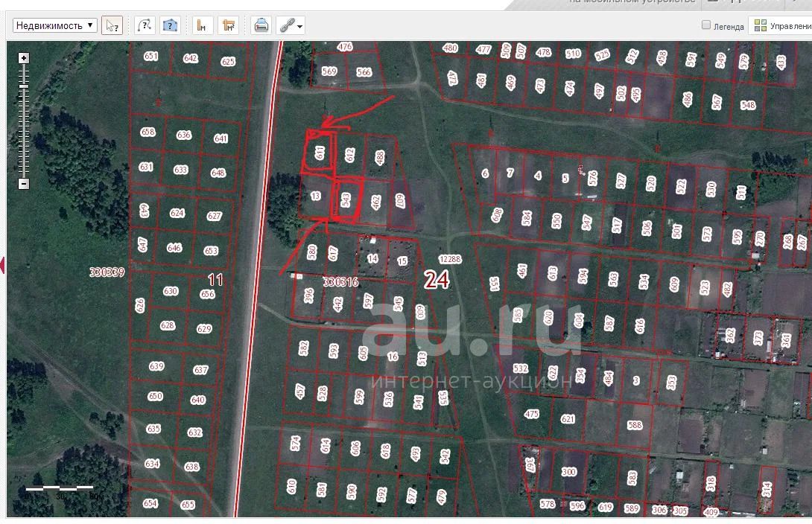The height and width of the screenshot is (524, 812).
Task: Select parcel 16
Action: click(x=393, y=357)
